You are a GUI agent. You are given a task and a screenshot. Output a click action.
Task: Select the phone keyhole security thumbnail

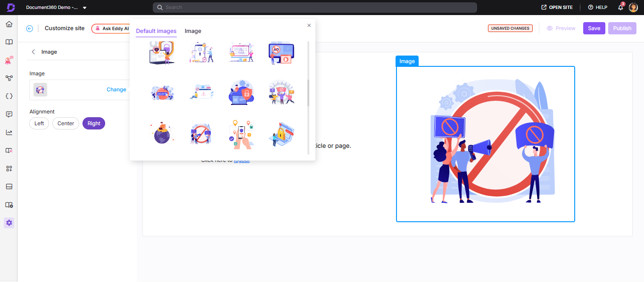[x=202, y=52]
